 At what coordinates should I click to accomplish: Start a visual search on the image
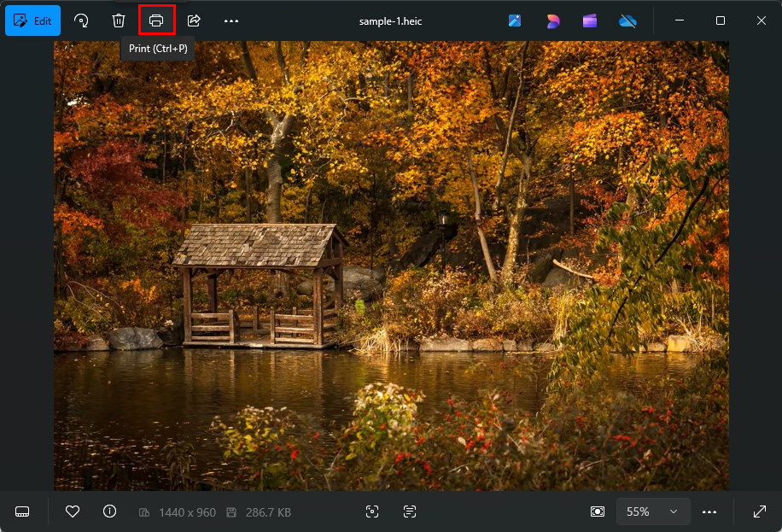[372, 511]
